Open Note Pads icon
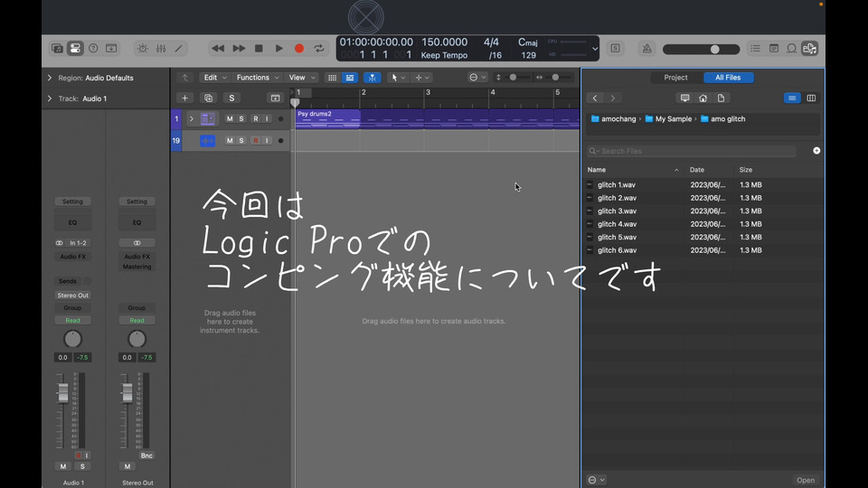Viewport: 868px width, 488px height. (x=774, y=49)
